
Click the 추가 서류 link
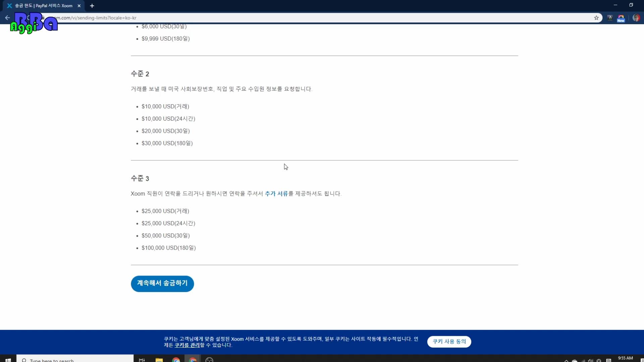pos(276,194)
